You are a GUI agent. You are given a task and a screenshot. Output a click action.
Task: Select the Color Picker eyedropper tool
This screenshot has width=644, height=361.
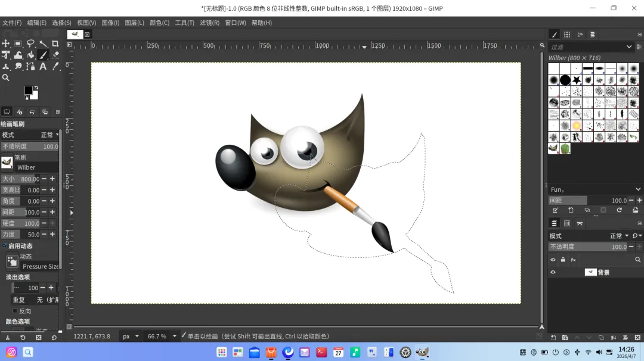55,66
